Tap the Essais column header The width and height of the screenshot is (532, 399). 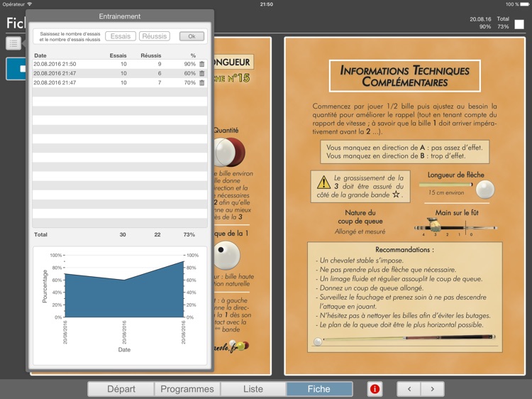coord(118,55)
